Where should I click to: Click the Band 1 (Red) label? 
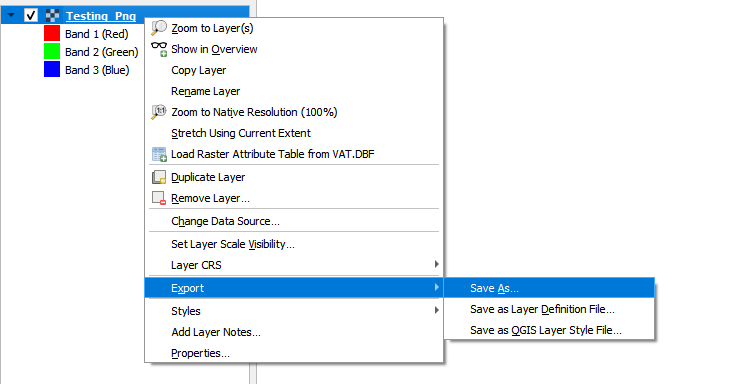(x=97, y=34)
